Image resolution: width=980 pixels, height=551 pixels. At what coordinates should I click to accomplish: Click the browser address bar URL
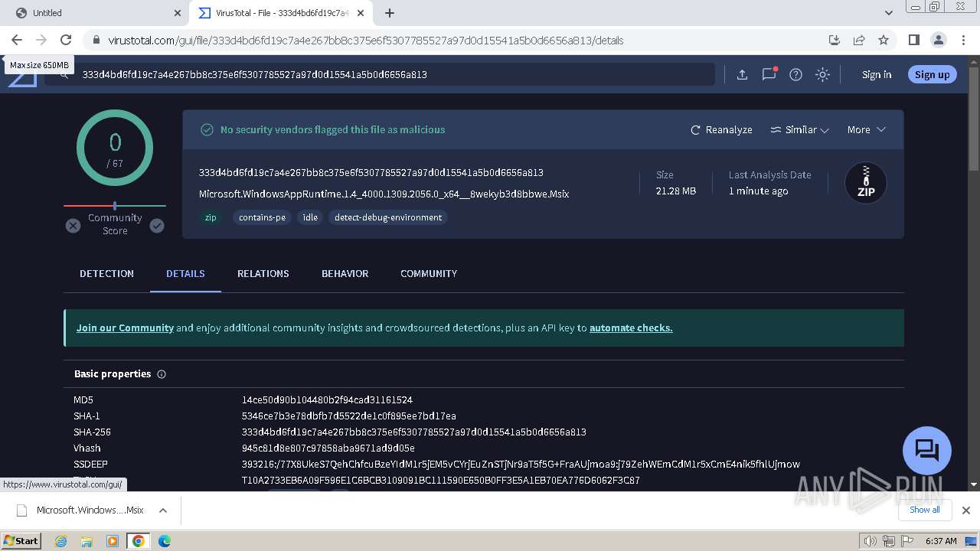coord(366,41)
